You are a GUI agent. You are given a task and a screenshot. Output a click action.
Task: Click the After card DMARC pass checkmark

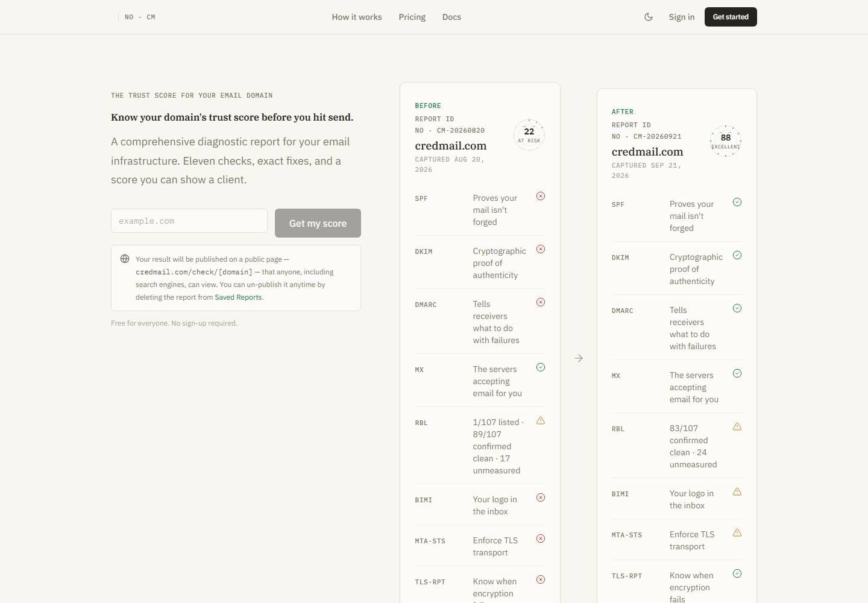pyautogui.click(x=737, y=308)
